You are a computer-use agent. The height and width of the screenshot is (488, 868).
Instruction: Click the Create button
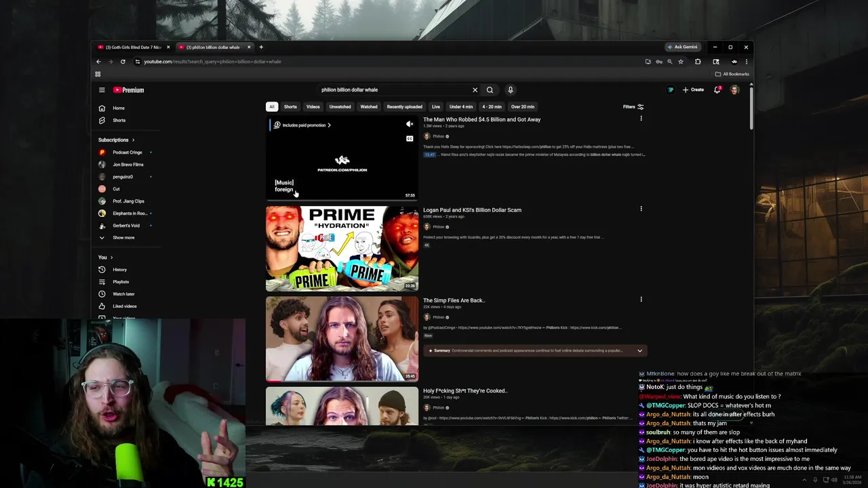693,89
